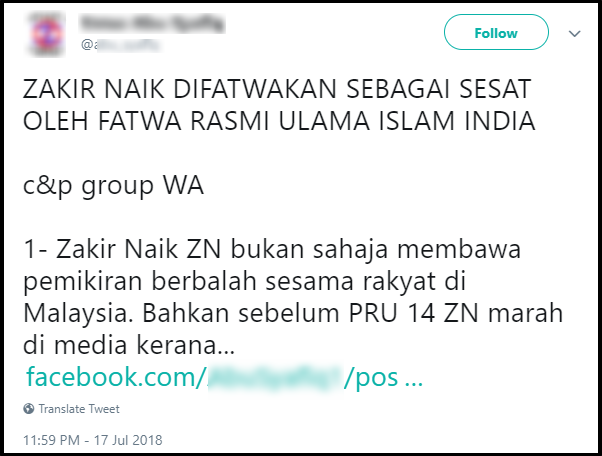Open the author's @ handle
Screen dimensions: 602x456
120,45
